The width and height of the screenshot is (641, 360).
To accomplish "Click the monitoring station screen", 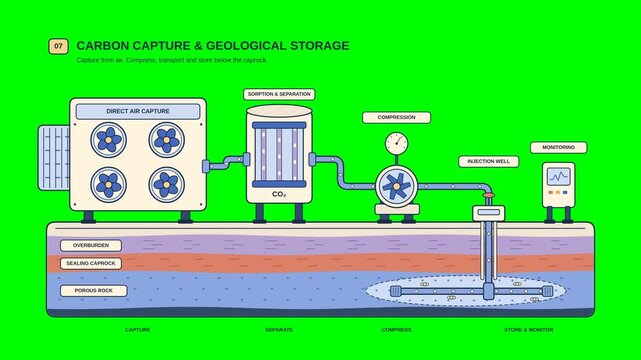I will tap(558, 177).
